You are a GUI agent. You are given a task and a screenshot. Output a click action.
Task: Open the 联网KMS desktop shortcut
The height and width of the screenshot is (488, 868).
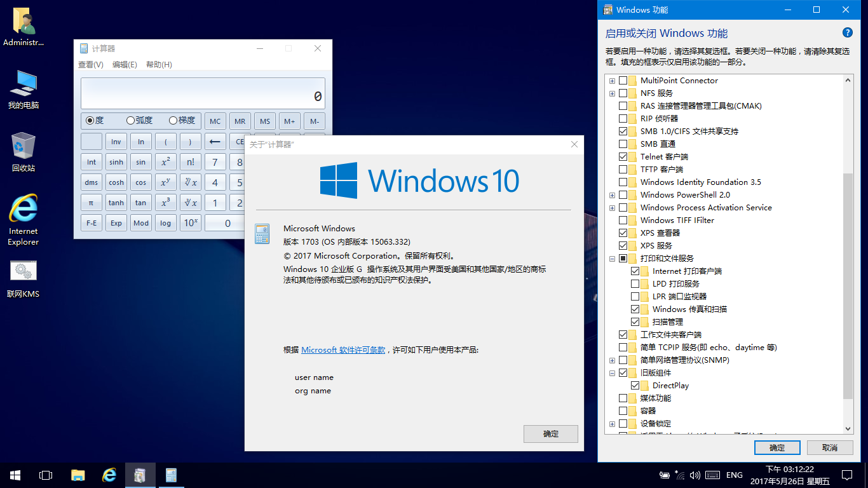[x=24, y=280]
